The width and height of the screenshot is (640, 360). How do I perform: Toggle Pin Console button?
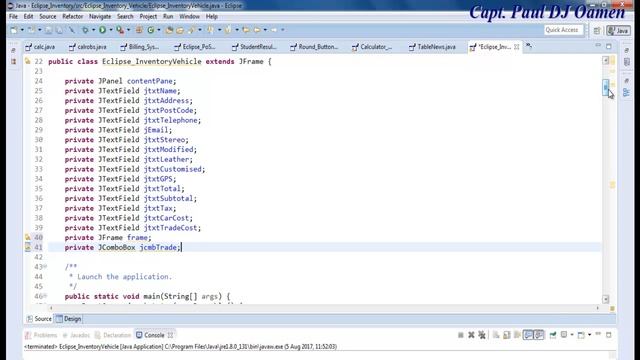(x=553, y=335)
